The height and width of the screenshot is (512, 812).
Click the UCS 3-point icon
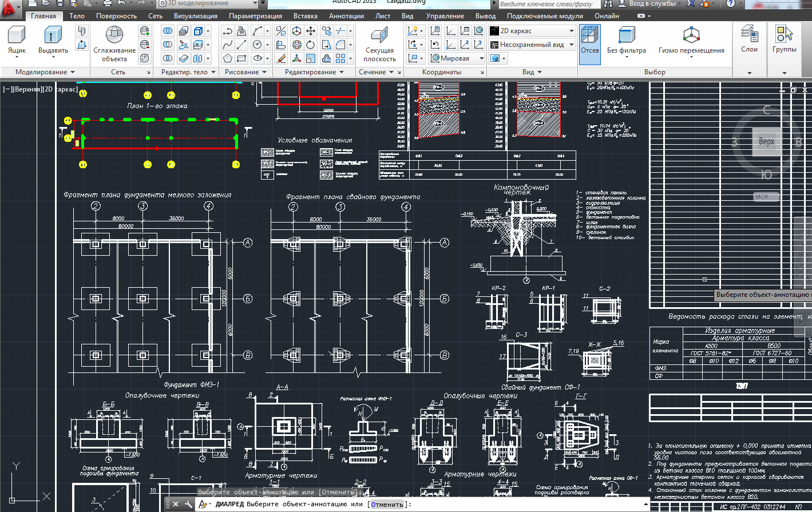478,44
